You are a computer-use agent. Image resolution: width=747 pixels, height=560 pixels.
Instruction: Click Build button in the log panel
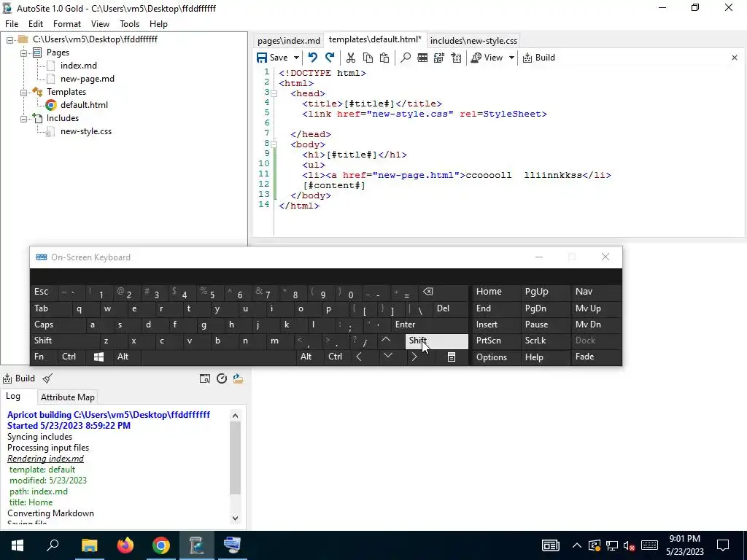[x=19, y=378]
